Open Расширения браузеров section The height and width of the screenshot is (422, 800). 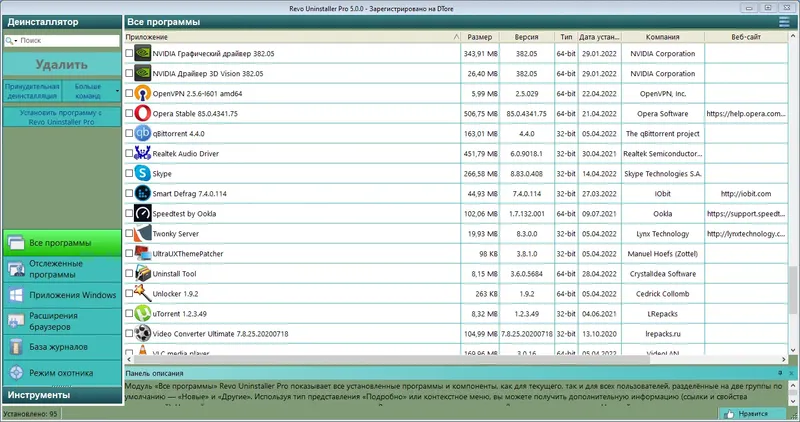(62, 321)
